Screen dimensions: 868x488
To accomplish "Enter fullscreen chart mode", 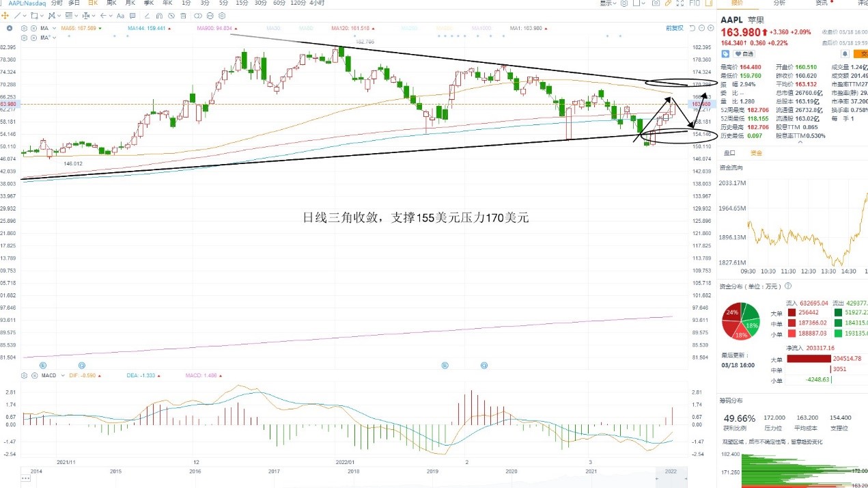I will (680, 3).
